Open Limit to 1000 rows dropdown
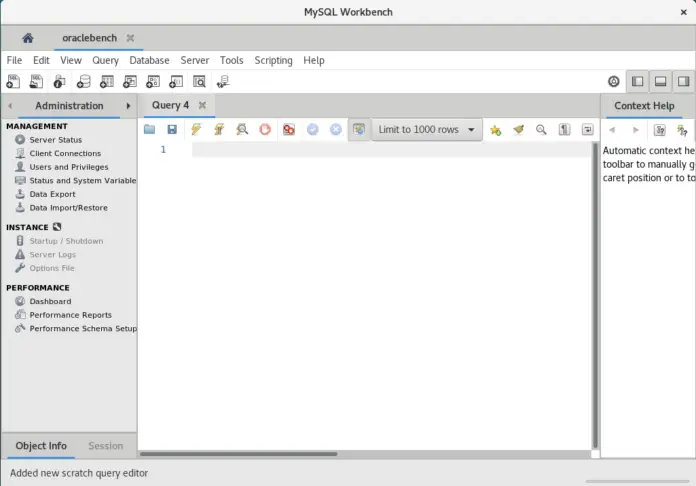Screen dimensions: 696x486 tap(427, 130)
